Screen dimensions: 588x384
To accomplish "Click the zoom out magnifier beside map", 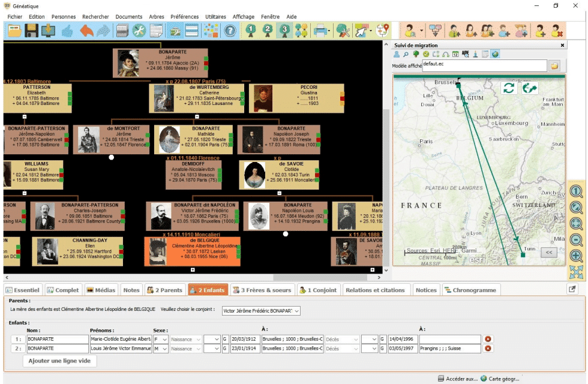I will coord(577,240).
